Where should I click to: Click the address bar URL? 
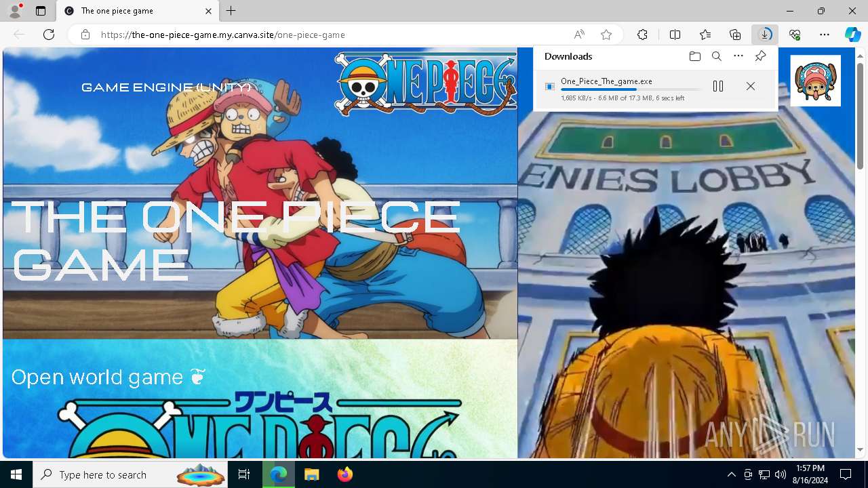223,35
